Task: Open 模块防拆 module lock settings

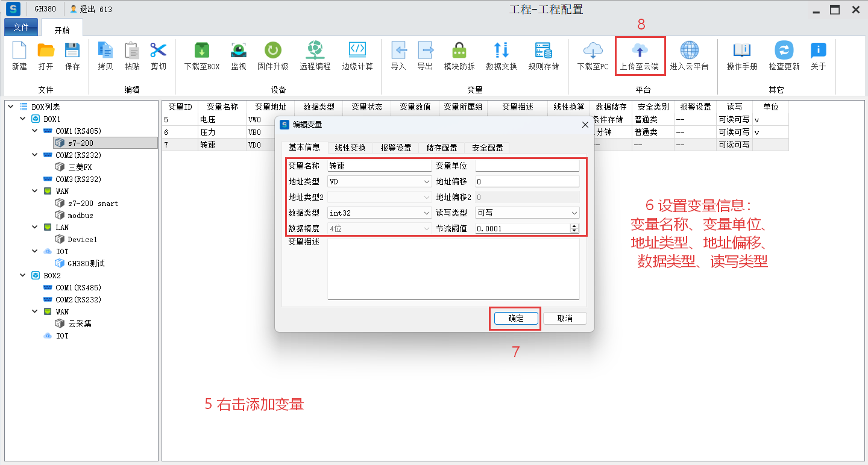Action: pyautogui.click(x=459, y=50)
